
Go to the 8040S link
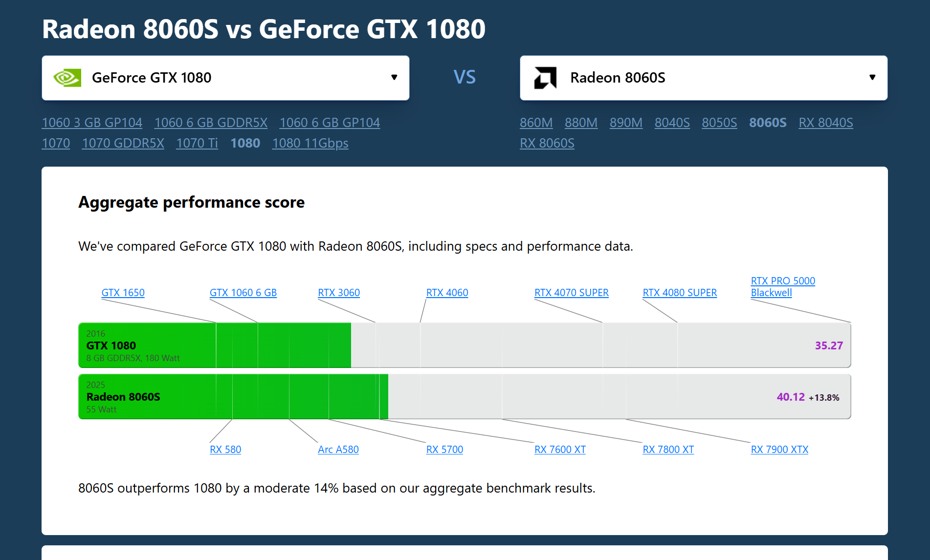672,123
